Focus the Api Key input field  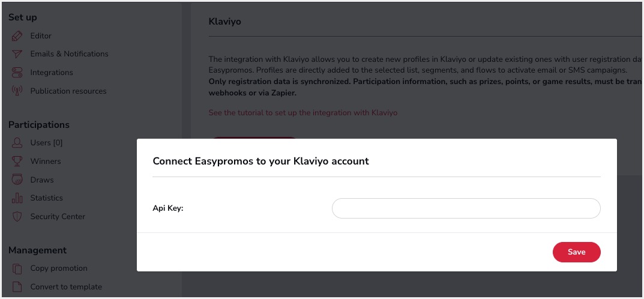466,208
